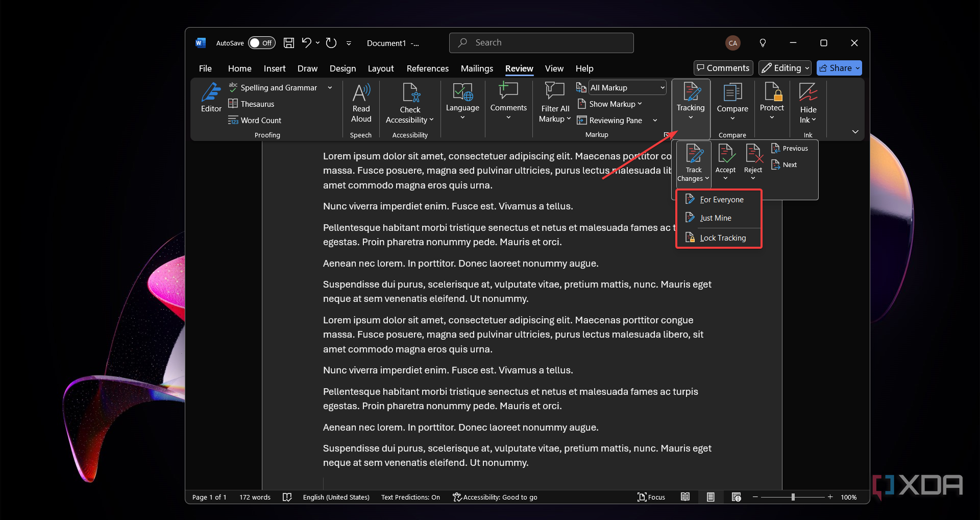Switch to Print Layout view

tap(710, 497)
